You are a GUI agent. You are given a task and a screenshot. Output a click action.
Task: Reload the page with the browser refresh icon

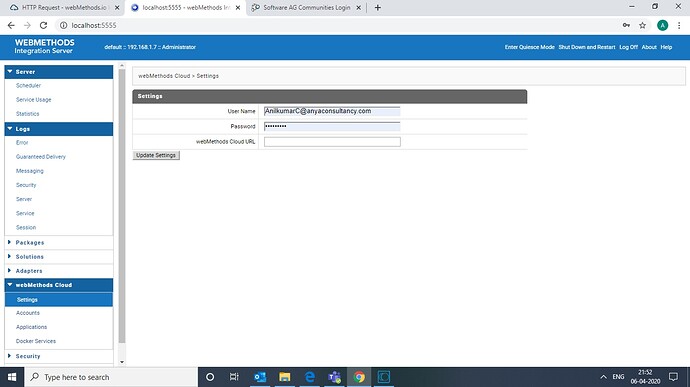(43, 26)
